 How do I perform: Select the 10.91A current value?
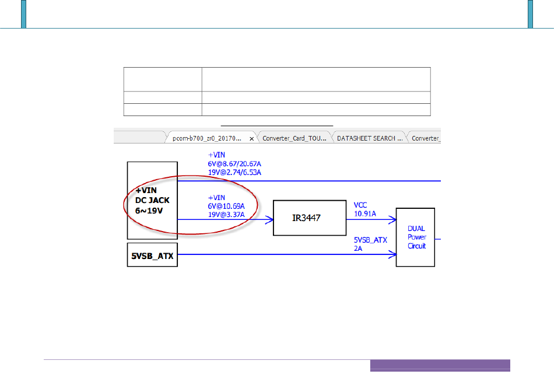(365, 214)
